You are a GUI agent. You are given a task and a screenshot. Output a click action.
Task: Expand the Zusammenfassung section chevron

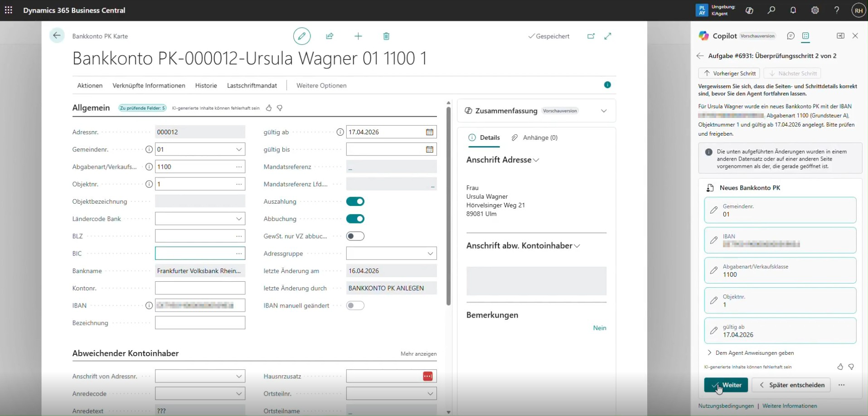[604, 111]
